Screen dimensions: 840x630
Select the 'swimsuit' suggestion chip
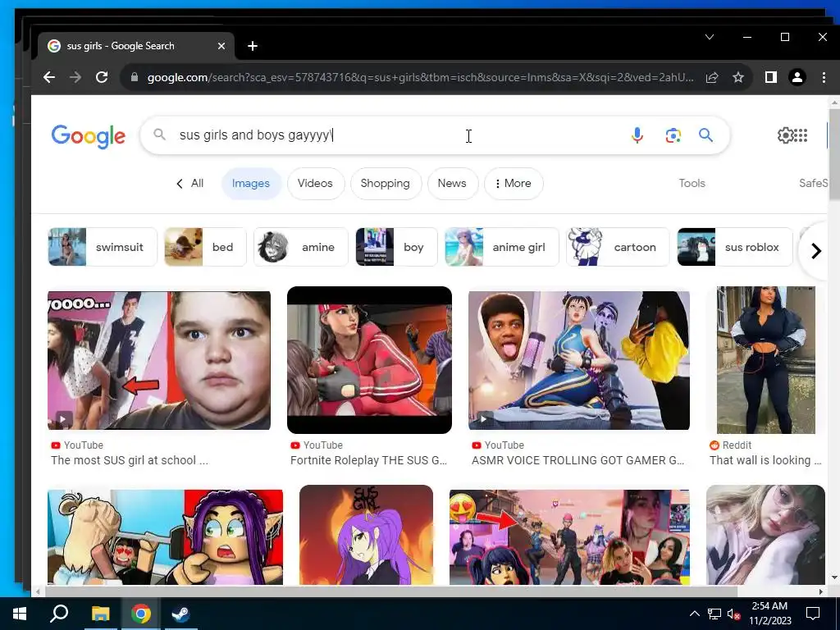point(103,247)
